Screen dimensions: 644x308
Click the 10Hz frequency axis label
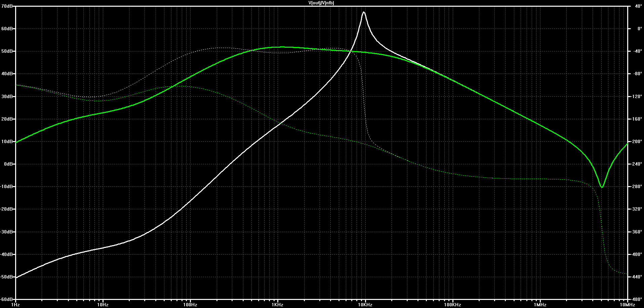(103, 305)
